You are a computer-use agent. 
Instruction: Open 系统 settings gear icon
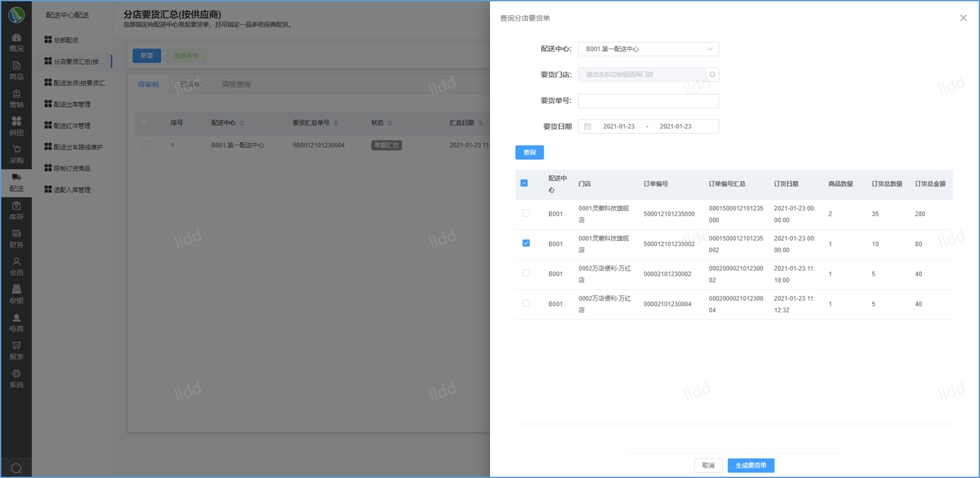click(16, 377)
